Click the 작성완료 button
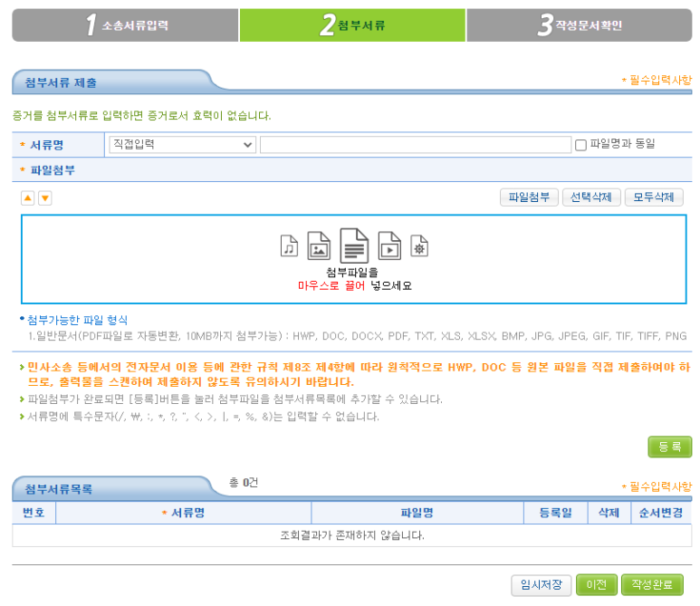 coord(652,585)
